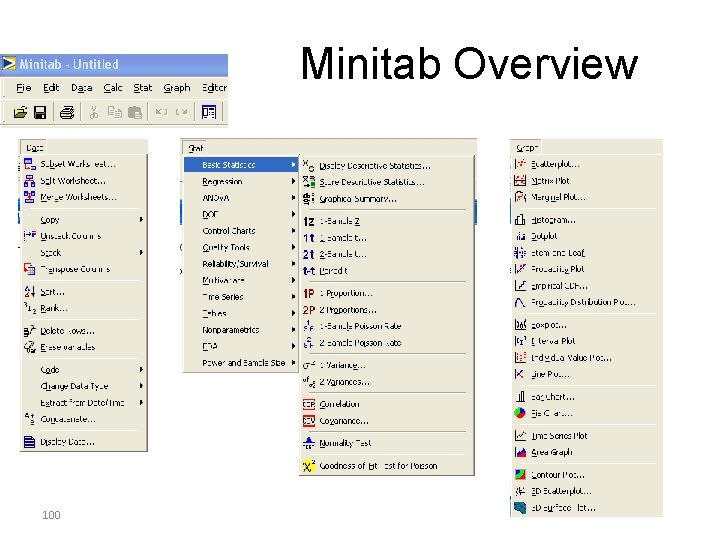This screenshot has height=540, width=720.
Task: Choose Time Series Plot in Graph menu
Action: tap(586, 435)
